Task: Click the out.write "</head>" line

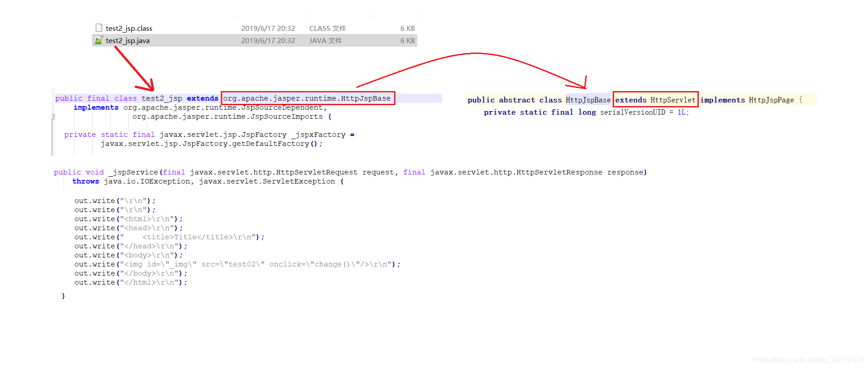Action: click(x=131, y=246)
